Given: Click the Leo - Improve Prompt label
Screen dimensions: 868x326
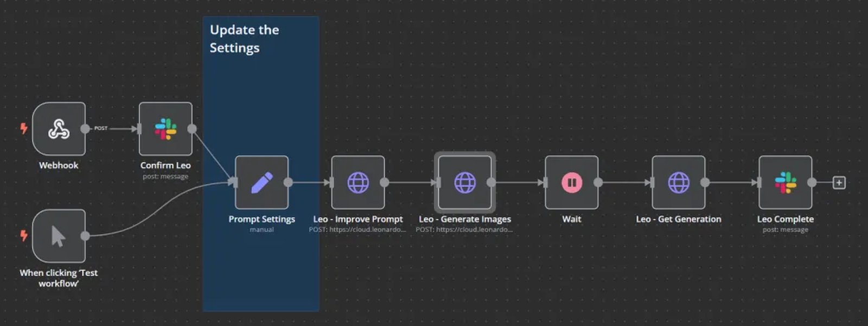Looking at the screenshot, I should (x=358, y=219).
